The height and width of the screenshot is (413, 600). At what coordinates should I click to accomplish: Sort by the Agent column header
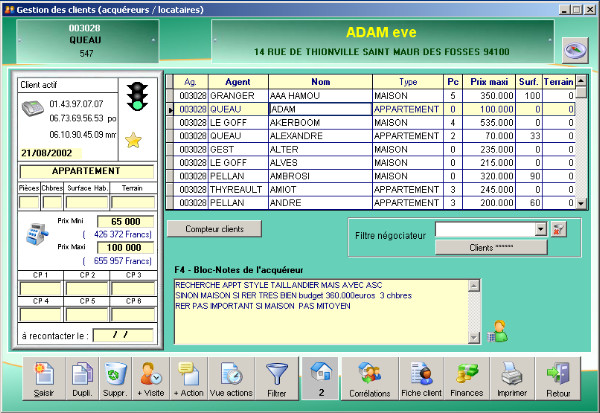point(238,82)
